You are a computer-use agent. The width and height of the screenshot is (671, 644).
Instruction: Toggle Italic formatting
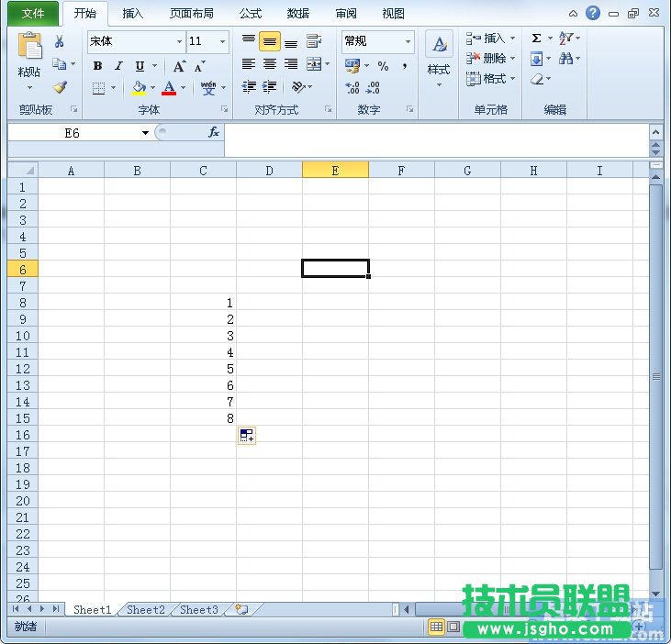118,66
